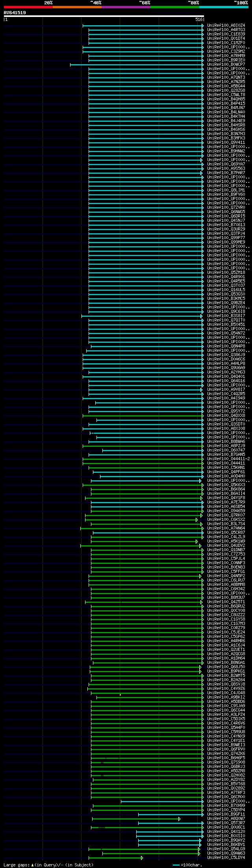Select the UniRef100_Q01DT4 label
The height and width of the screenshot is (868, 252).
tap(226, 38)
